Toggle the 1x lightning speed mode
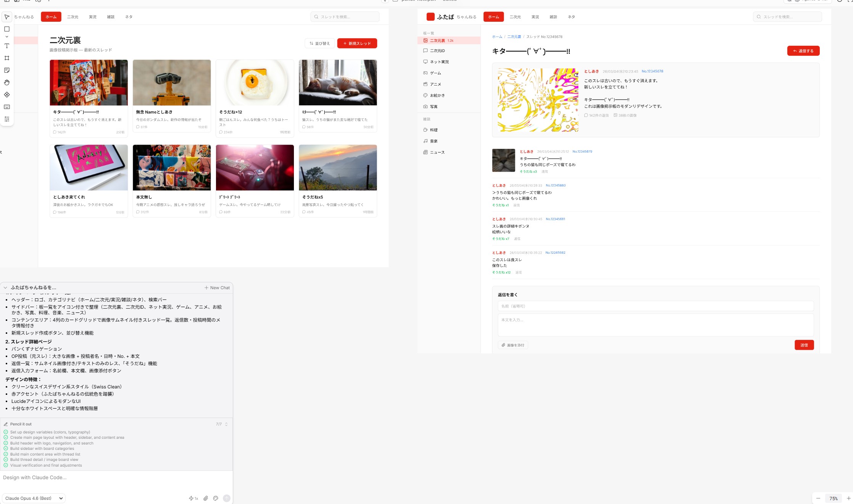This screenshot has width=853, height=504. click(x=193, y=498)
